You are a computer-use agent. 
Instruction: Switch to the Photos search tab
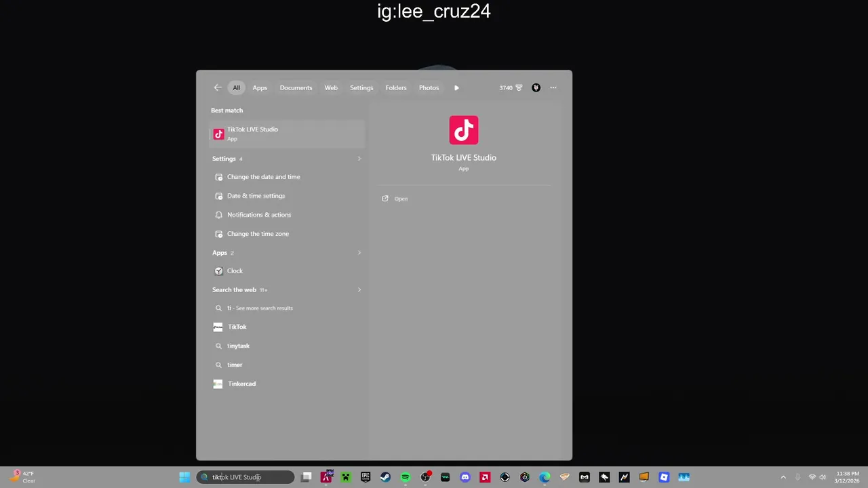point(429,87)
